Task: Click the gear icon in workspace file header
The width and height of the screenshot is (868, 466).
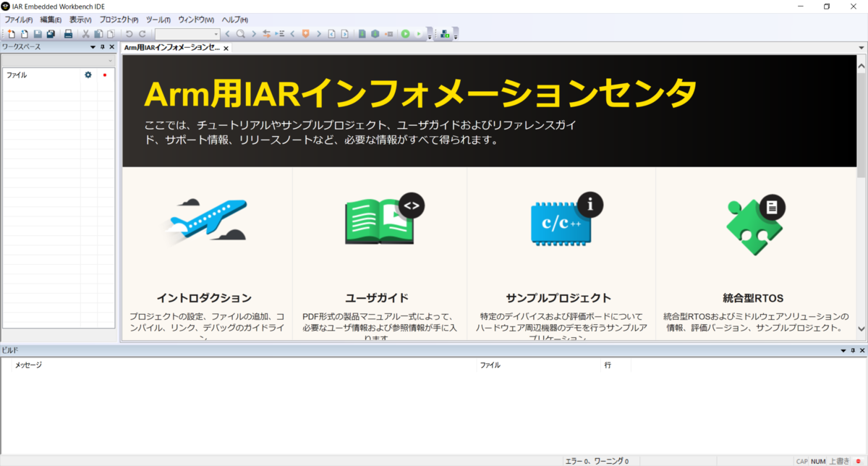Action: 88,75
